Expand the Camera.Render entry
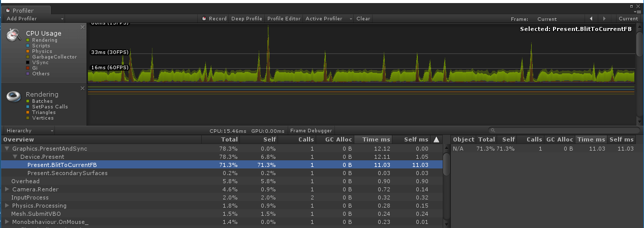Image resolution: width=644 pixels, height=228 pixels. point(7,189)
